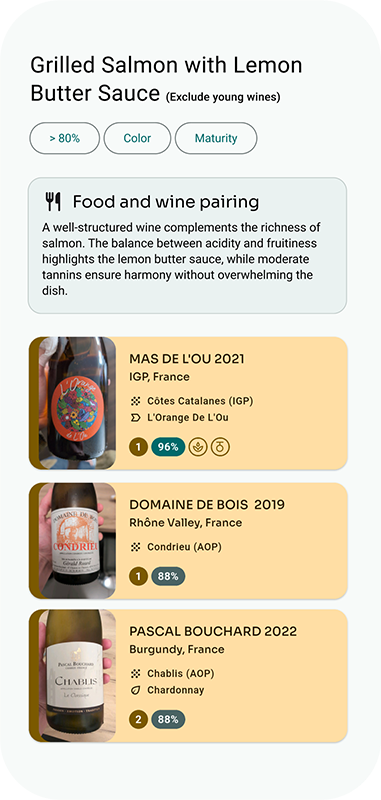Click the appellation icon beside Condrieu (AOP)
Viewport: 381px width, 800px height.
[x=135, y=547]
